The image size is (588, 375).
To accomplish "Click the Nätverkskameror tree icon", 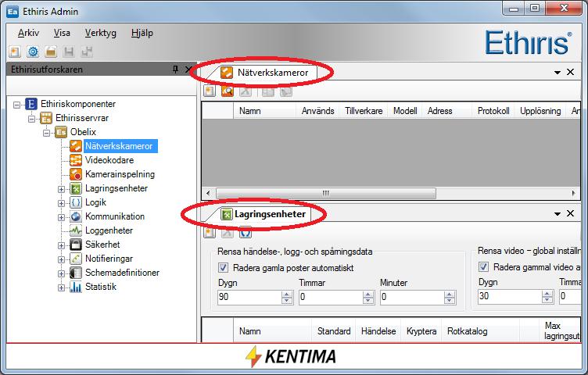I will pos(76,146).
